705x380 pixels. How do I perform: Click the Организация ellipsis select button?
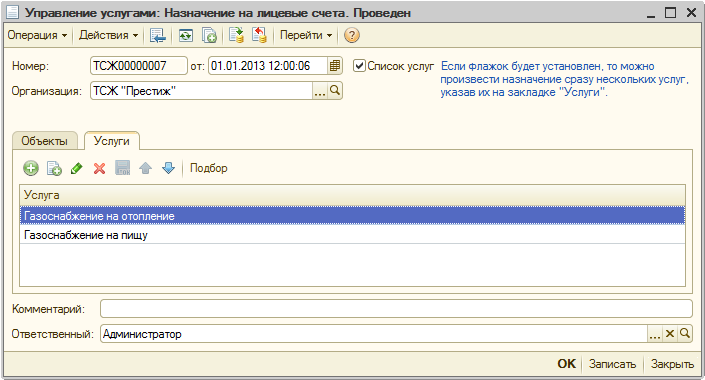pos(320,91)
